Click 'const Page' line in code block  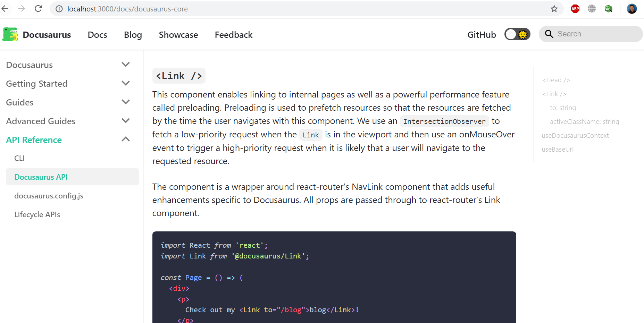(202, 278)
